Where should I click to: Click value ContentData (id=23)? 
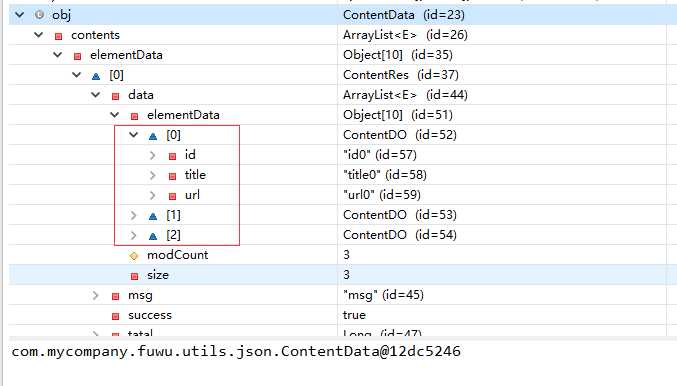404,15
